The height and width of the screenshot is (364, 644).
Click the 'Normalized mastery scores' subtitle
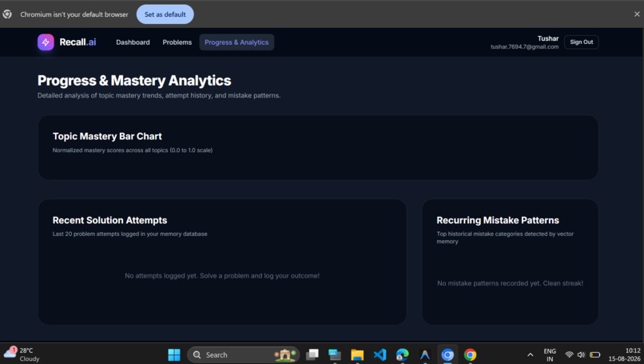tap(133, 150)
